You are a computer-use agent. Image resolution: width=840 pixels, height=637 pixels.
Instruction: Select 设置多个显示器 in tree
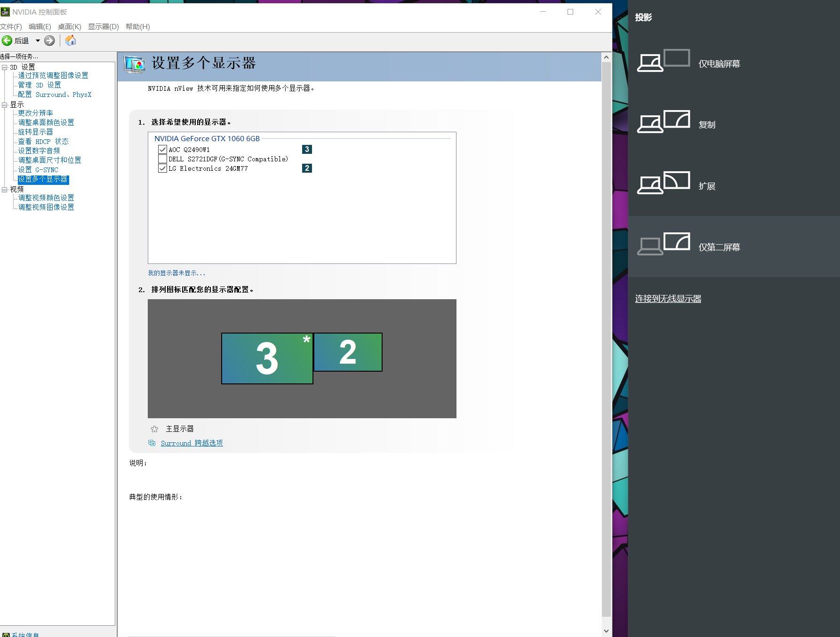(x=43, y=179)
